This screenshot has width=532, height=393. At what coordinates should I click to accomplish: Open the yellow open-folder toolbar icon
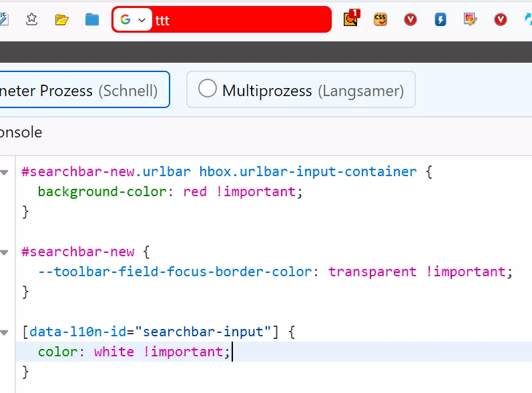[62, 19]
